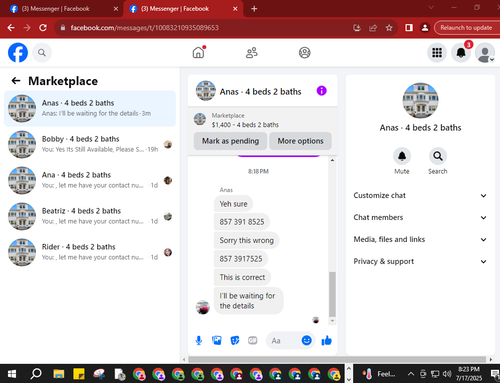
Task: Open Chrome side panel icon
Action: tap(409, 28)
